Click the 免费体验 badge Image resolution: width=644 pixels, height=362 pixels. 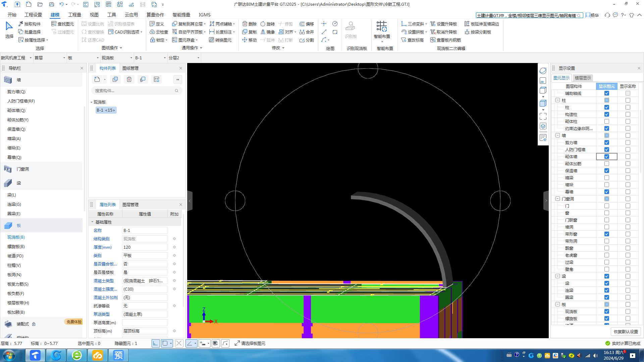click(x=74, y=322)
